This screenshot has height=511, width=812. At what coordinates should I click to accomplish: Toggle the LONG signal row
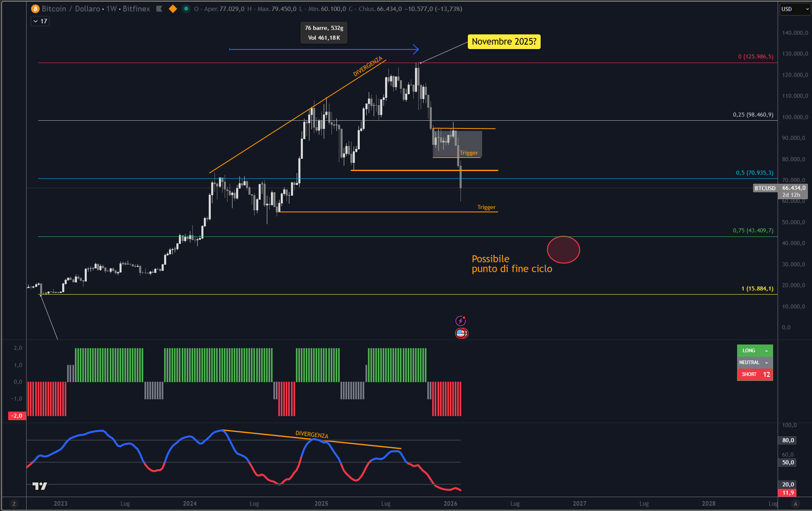tap(755, 351)
